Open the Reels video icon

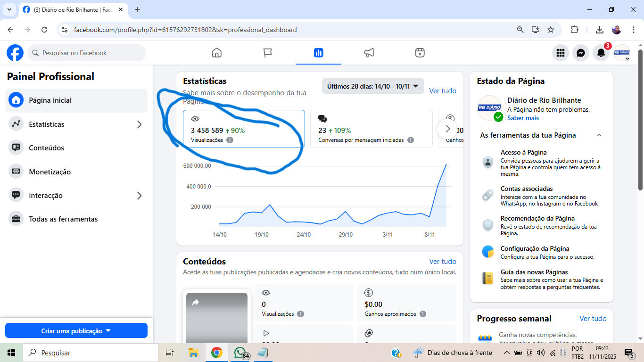pyautogui.click(x=420, y=53)
